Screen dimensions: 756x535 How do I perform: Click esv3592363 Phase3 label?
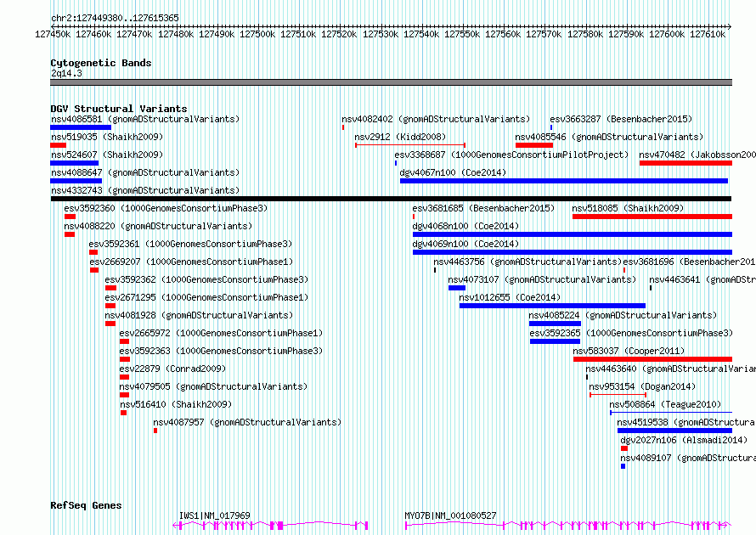221,351
